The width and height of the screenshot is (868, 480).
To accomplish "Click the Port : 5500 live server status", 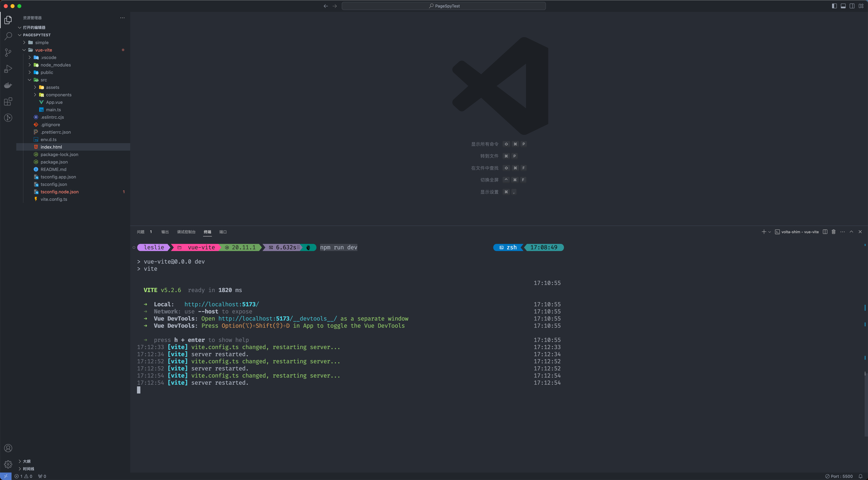I will pyautogui.click(x=839, y=476).
